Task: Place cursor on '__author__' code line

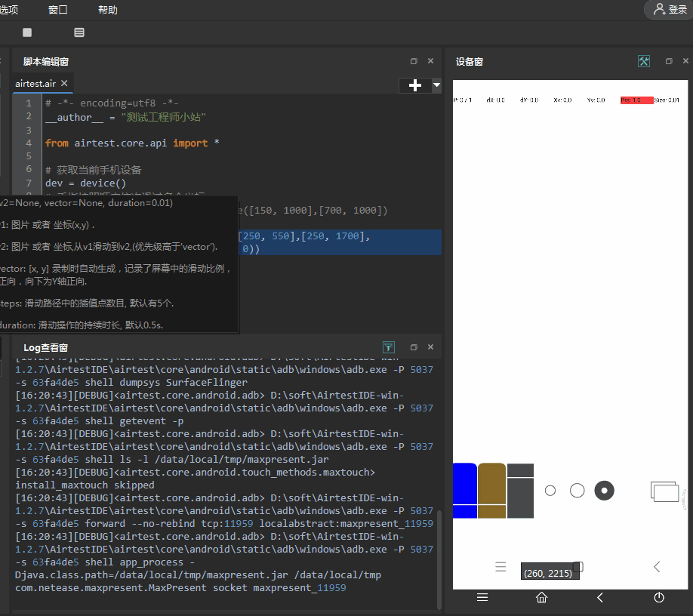Action: 125,117
